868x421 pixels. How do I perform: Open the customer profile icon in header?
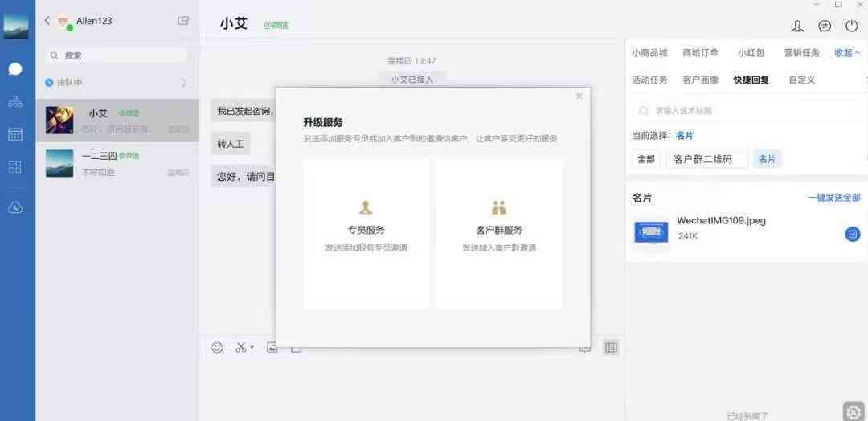[x=797, y=26]
